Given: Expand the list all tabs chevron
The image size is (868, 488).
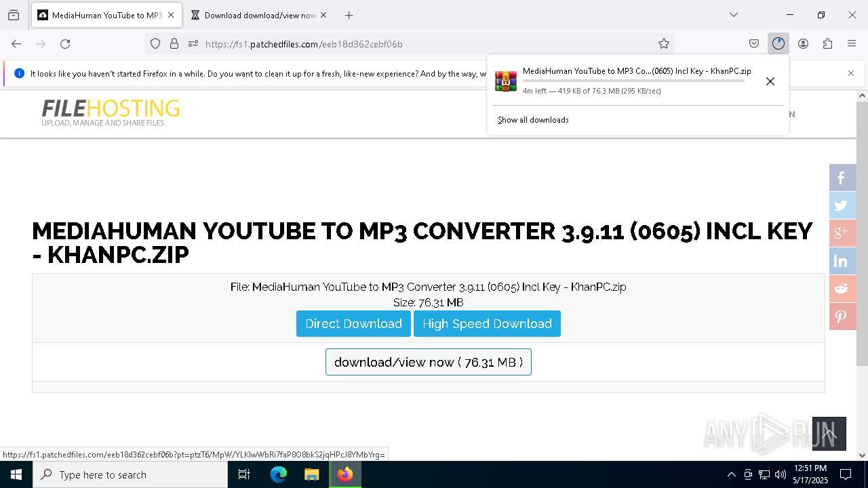Looking at the screenshot, I should pos(733,15).
